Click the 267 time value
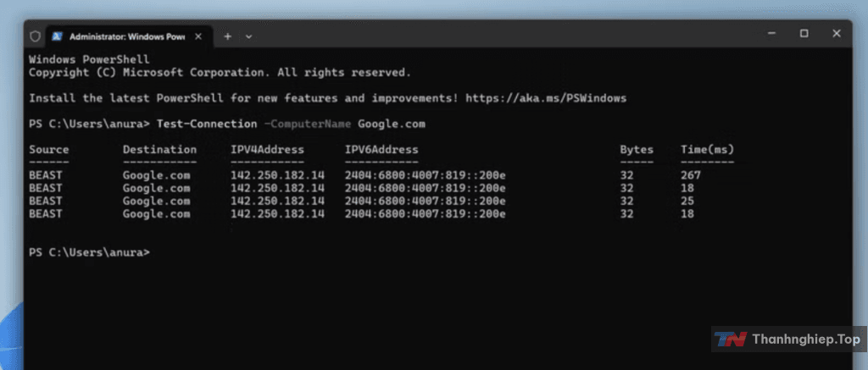 691,175
